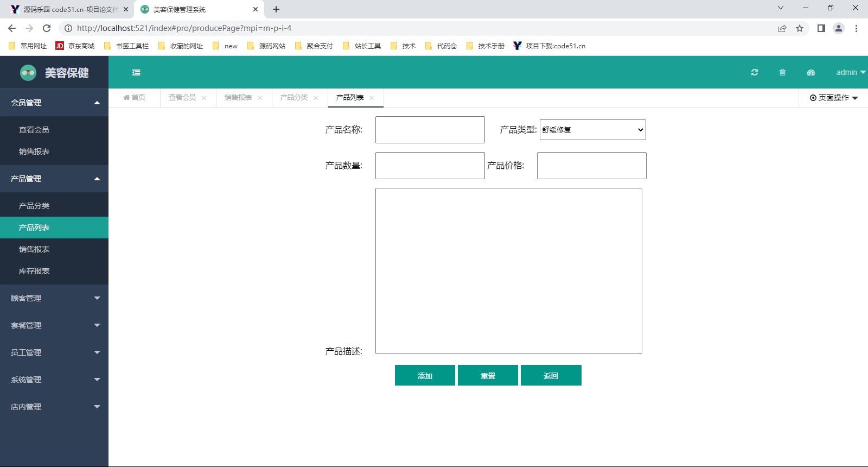Click the trash icon in header

tap(782, 72)
